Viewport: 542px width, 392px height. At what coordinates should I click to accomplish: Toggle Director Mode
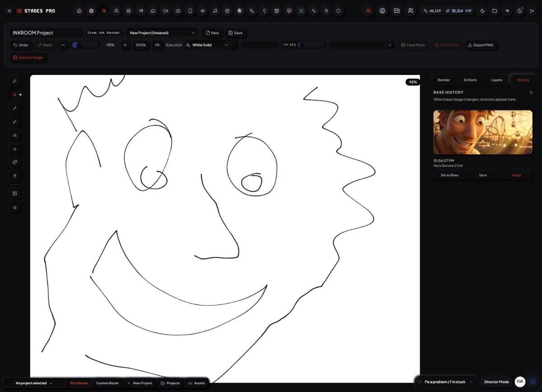(x=496, y=382)
